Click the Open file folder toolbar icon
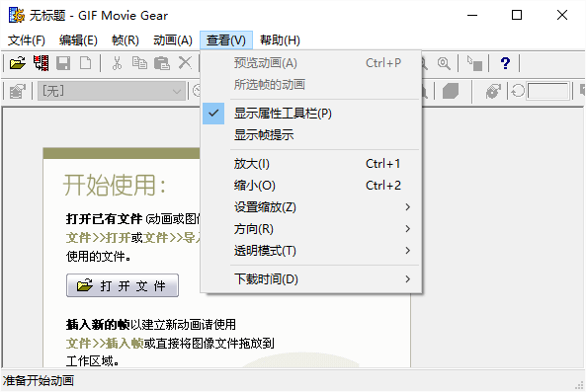The width and height of the screenshot is (586, 392). [x=18, y=63]
